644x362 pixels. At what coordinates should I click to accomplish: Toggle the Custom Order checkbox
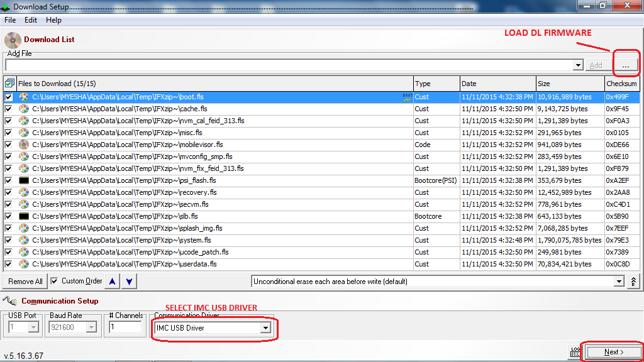[54, 281]
